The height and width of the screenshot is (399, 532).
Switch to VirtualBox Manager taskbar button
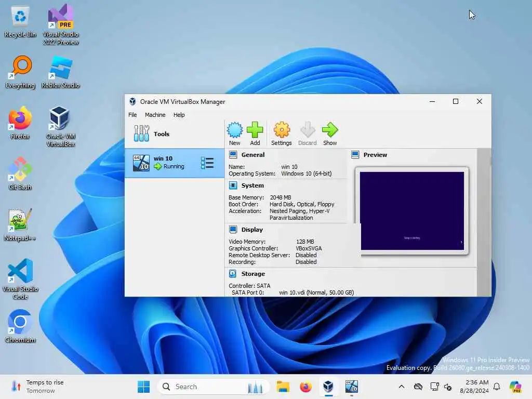pyautogui.click(x=328, y=387)
